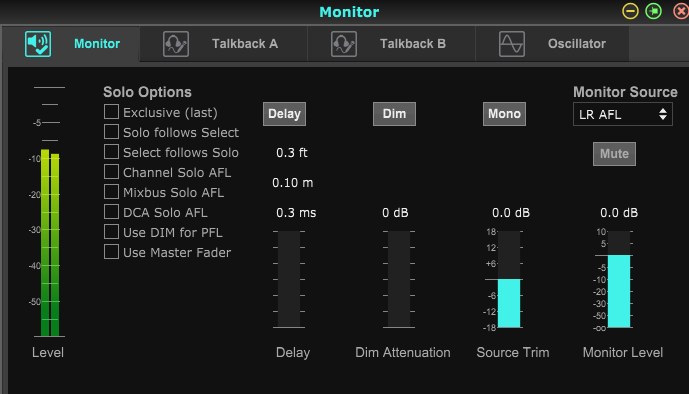689x394 pixels.
Task: Switch to the Talkback B tab
Action: click(391, 44)
